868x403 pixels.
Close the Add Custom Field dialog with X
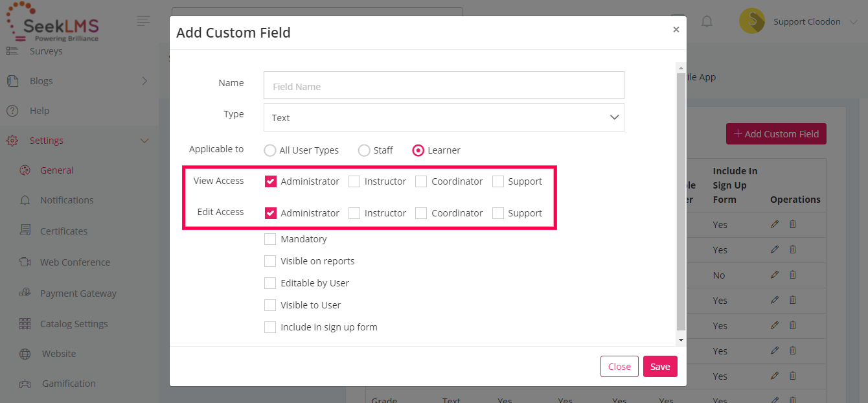tap(676, 30)
